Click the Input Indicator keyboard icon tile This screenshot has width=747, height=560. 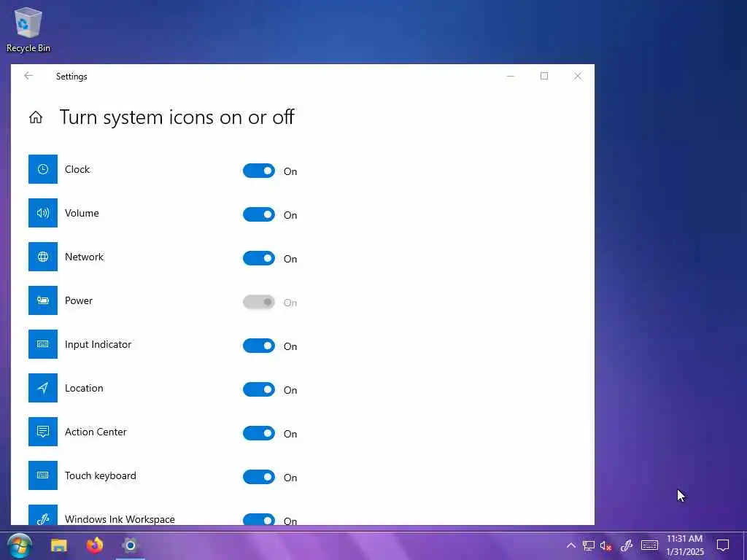coord(43,344)
